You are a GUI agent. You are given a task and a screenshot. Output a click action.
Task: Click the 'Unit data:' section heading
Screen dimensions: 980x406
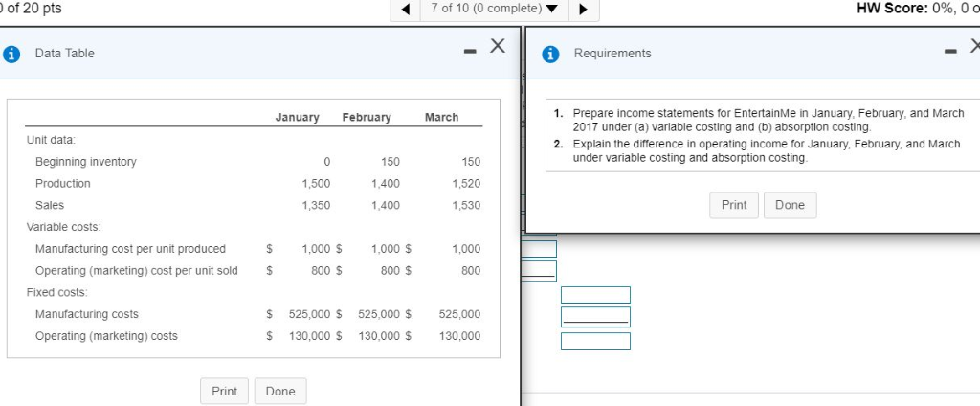click(50, 140)
